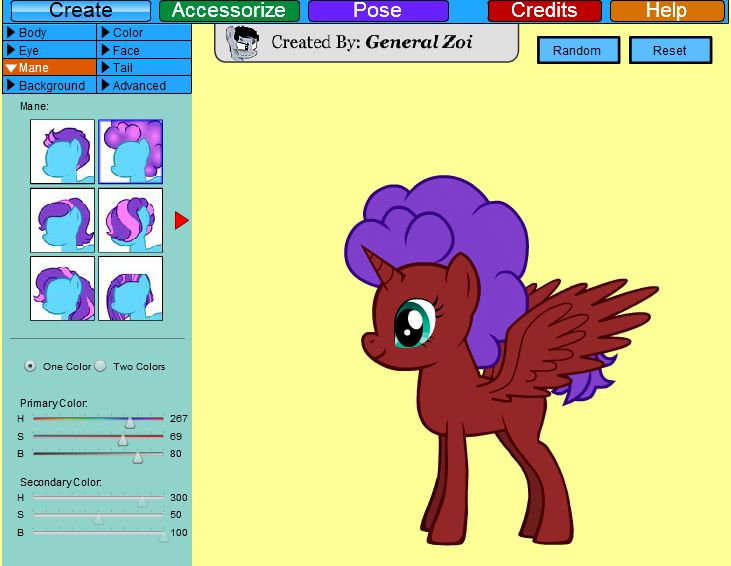
Task: Expand the Eye section
Action: point(49,50)
